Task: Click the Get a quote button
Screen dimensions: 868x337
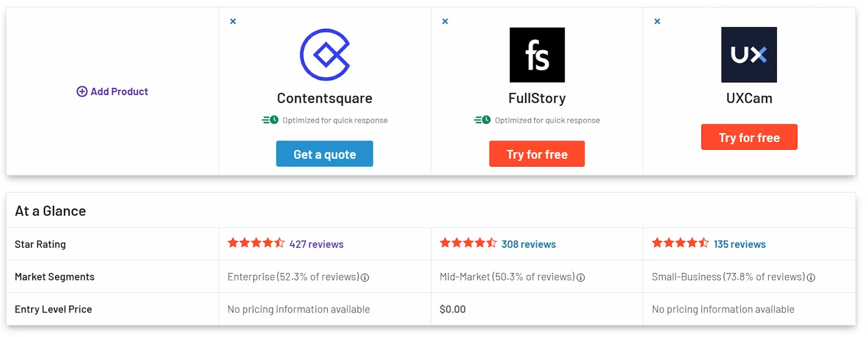Action: click(324, 154)
